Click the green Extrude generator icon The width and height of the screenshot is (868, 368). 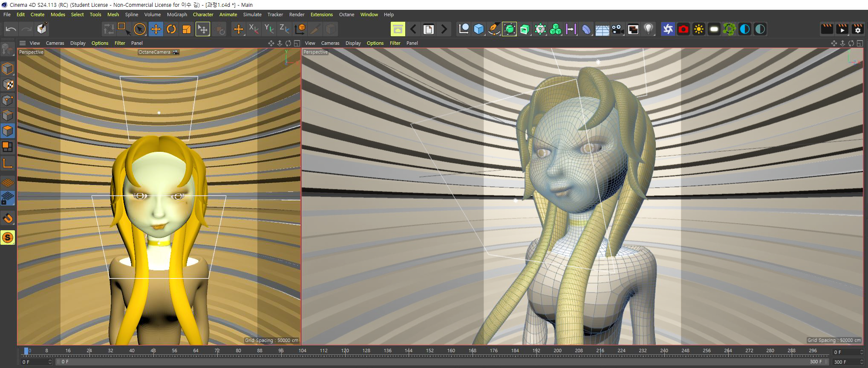coord(525,29)
